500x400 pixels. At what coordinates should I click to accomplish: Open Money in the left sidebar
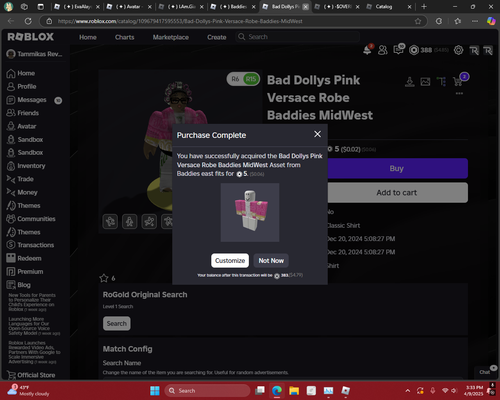(x=22, y=192)
